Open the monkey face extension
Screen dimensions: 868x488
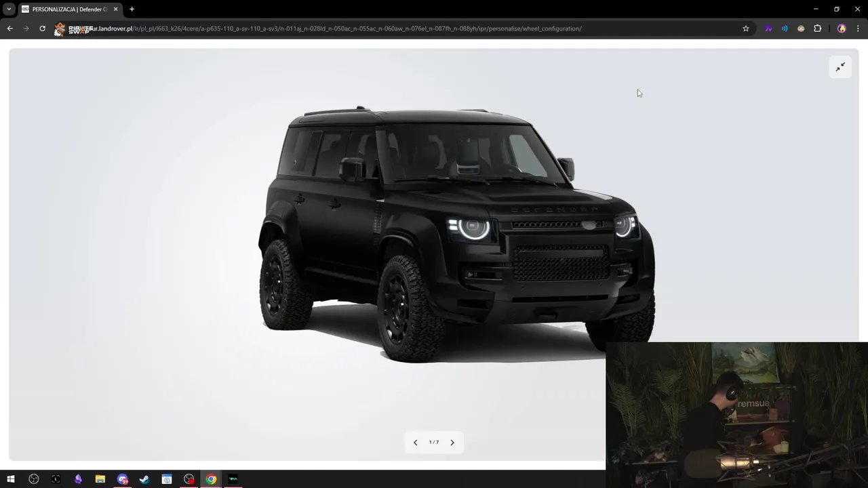[801, 28]
